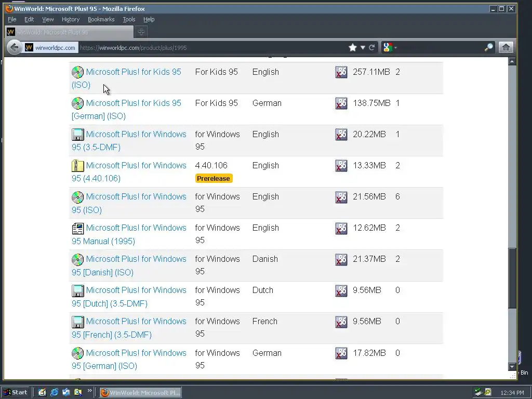
Task: Open the Help menu
Action: pos(149,19)
